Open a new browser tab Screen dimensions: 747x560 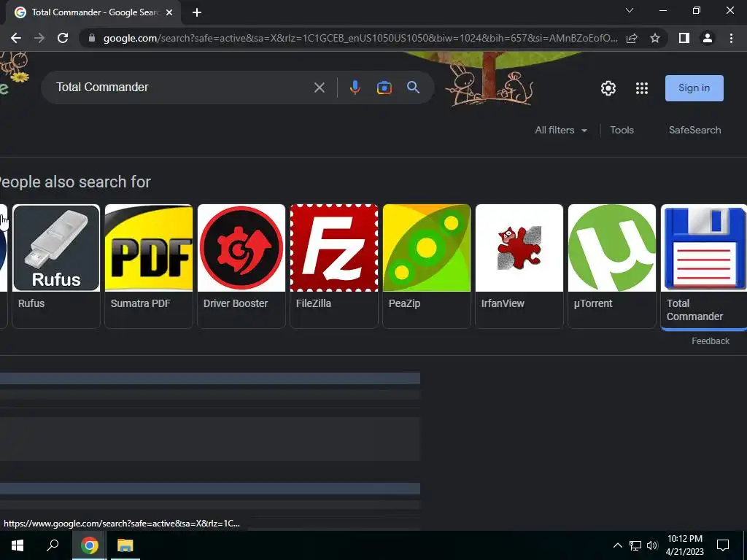tap(197, 12)
